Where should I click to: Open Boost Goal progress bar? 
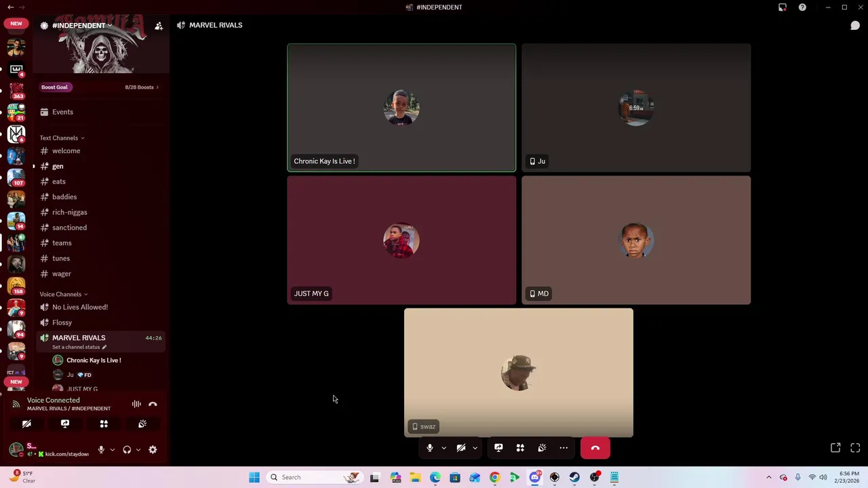[x=100, y=87]
